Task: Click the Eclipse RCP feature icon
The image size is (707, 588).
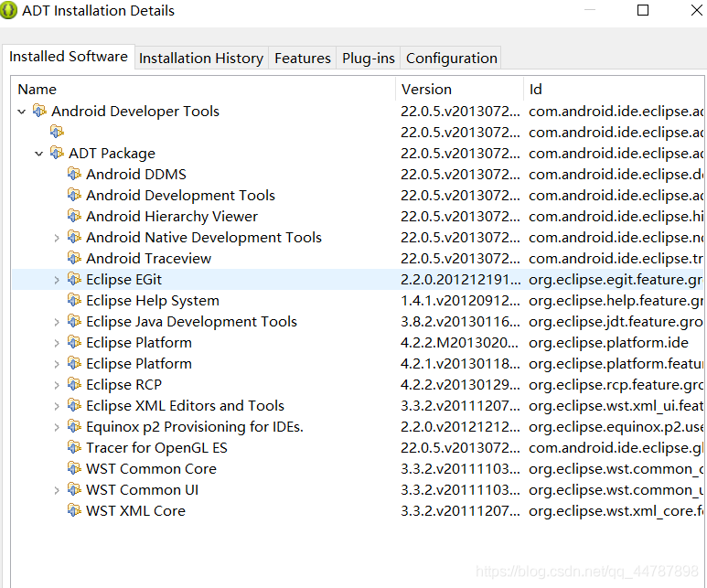Action: [x=74, y=384]
